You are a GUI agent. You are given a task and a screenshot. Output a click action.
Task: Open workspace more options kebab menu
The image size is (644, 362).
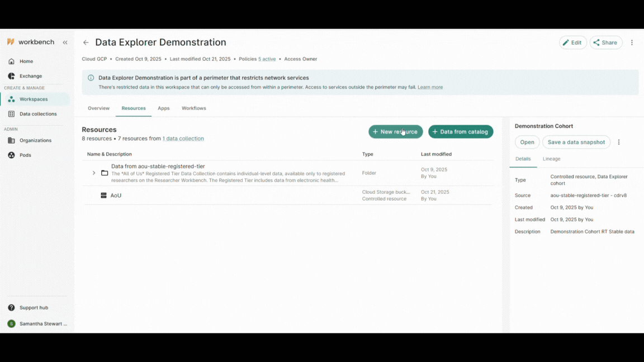click(x=632, y=42)
